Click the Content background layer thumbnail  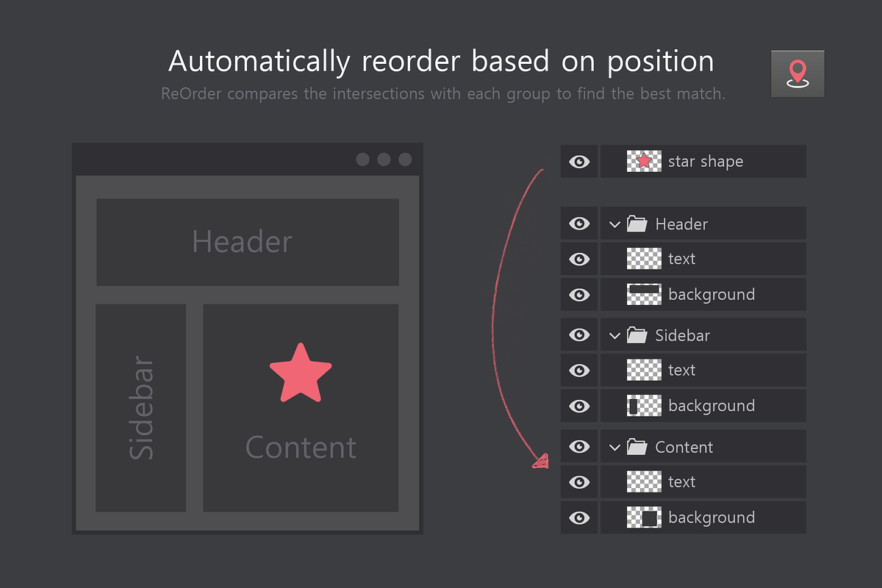[644, 517]
